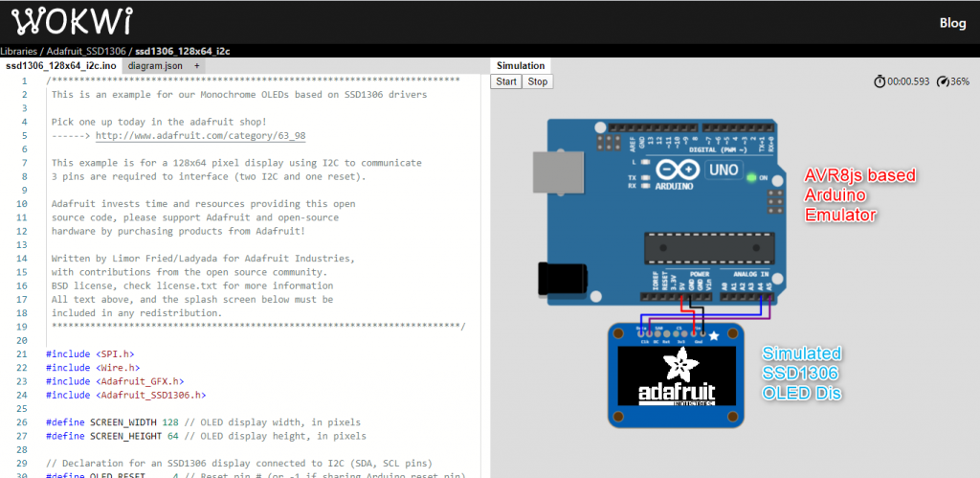
Task: Click line number 26 in the gutter
Action: click(23, 422)
